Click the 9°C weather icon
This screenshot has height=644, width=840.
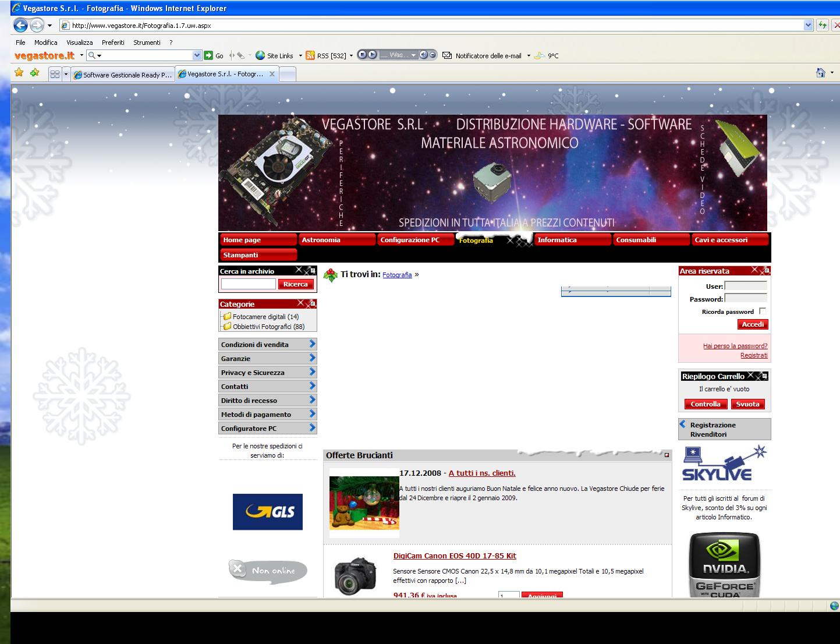pyautogui.click(x=540, y=55)
